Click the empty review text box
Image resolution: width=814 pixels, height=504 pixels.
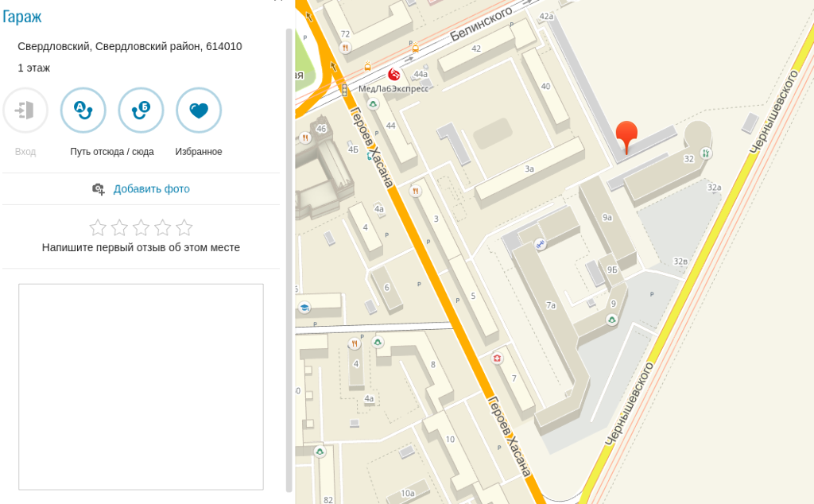141,386
